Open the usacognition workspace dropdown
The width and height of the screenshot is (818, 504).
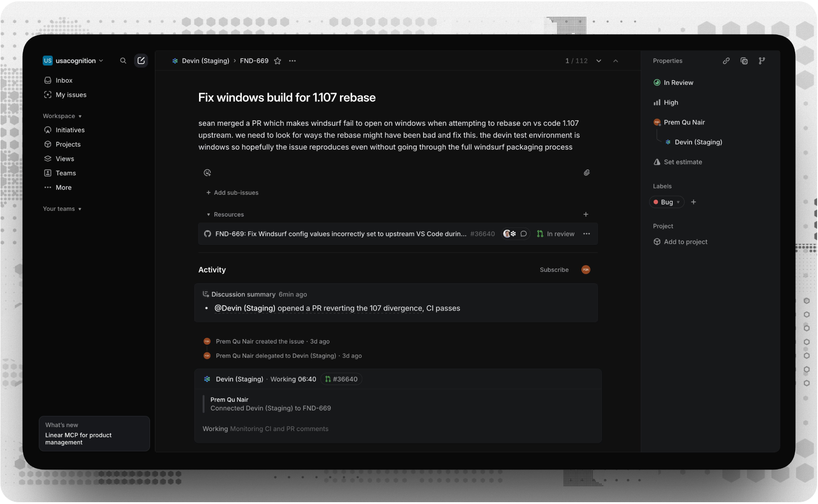74,61
